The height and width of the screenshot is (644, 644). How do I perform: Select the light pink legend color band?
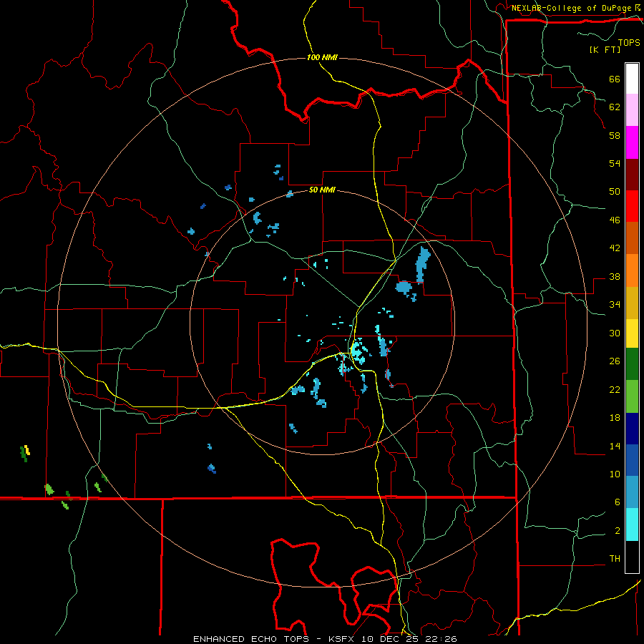click(x=632, y=109)
